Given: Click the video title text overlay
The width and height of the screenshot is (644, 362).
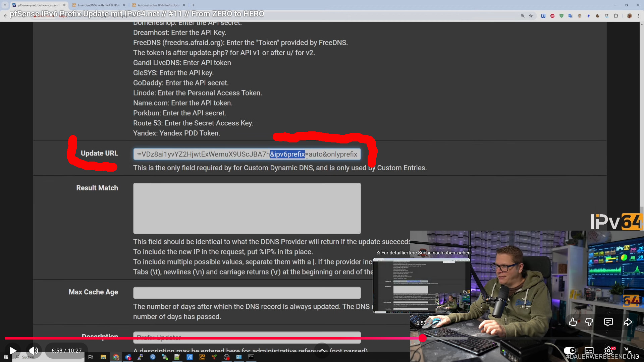Looking at the screenshot, I should [137, 14].
